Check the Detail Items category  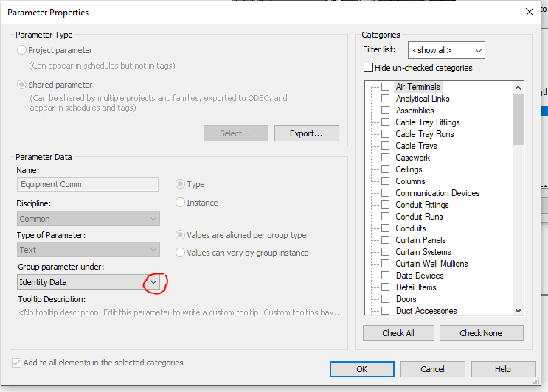(385, 287)
